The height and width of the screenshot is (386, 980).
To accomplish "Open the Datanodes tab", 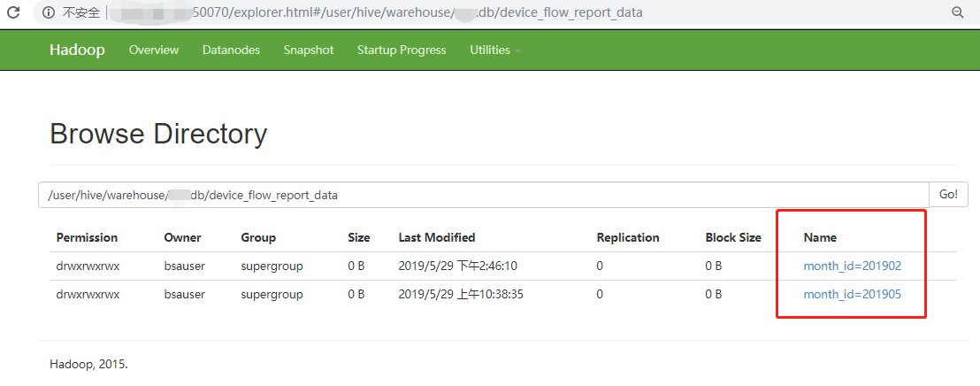I will (231, 50).
